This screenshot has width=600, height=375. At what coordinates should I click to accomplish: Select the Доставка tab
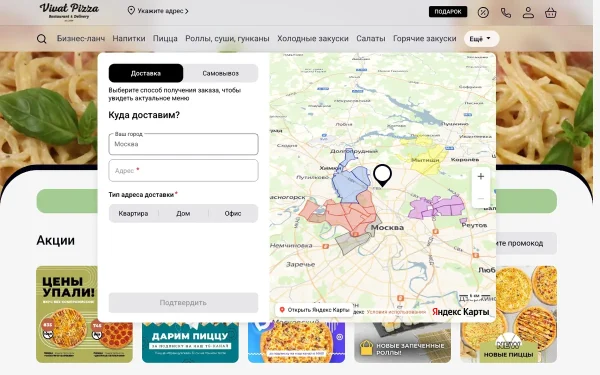coord(146,73)
